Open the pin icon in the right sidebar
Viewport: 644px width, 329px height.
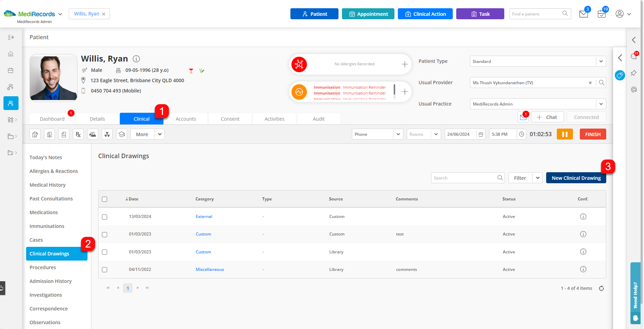pyautogui.click(x=634, y=73)
